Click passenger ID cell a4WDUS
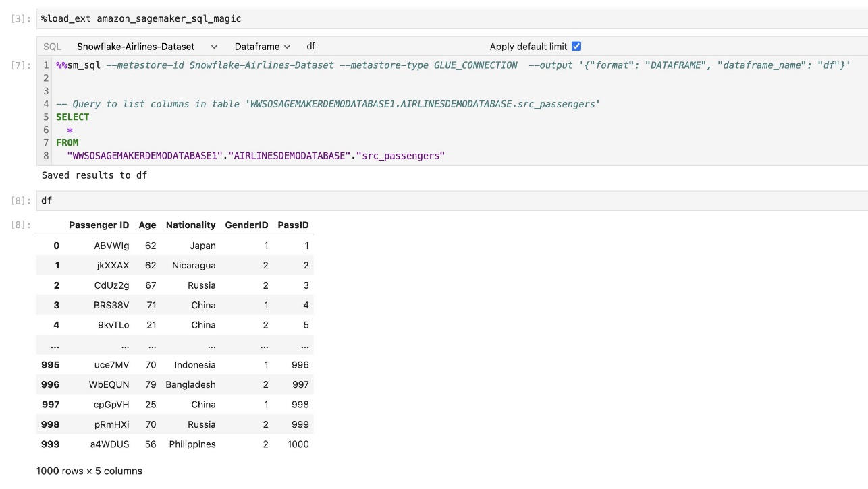 [109, 444]
